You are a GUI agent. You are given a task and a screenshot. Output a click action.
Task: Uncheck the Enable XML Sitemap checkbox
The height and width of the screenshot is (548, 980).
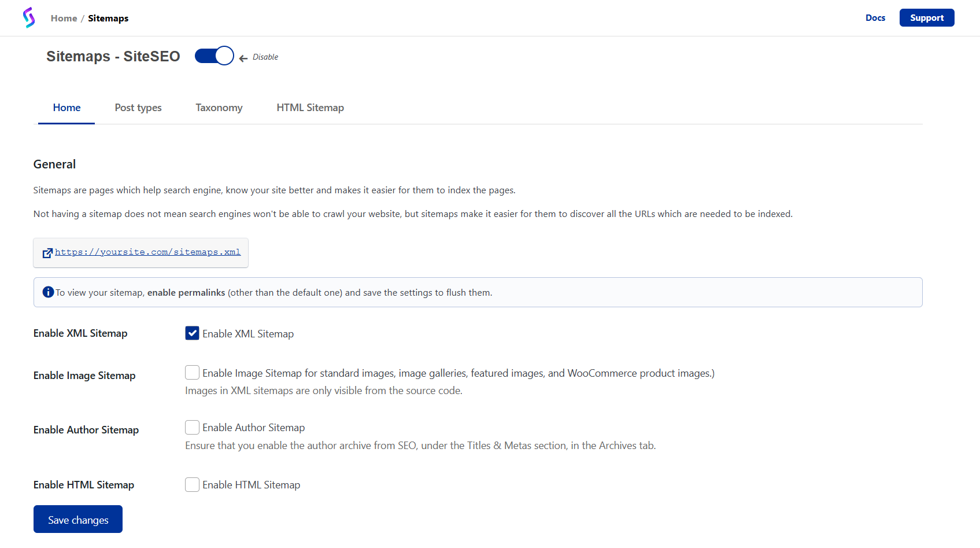tap(192, 333)
